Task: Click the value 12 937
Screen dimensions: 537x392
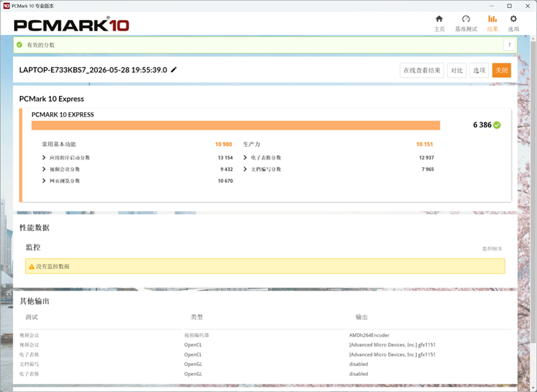Action: click(426, 158)
